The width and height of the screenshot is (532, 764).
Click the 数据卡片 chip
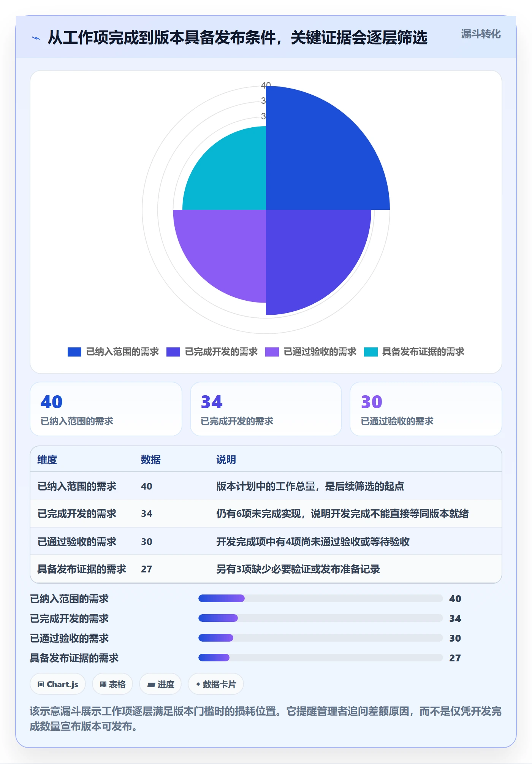[x=216, y=684]
